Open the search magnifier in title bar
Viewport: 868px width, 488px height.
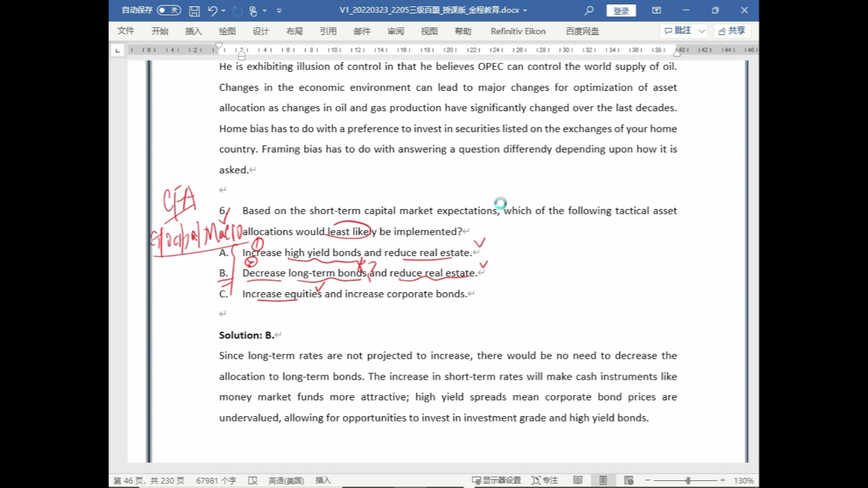(x=589, y=10)
